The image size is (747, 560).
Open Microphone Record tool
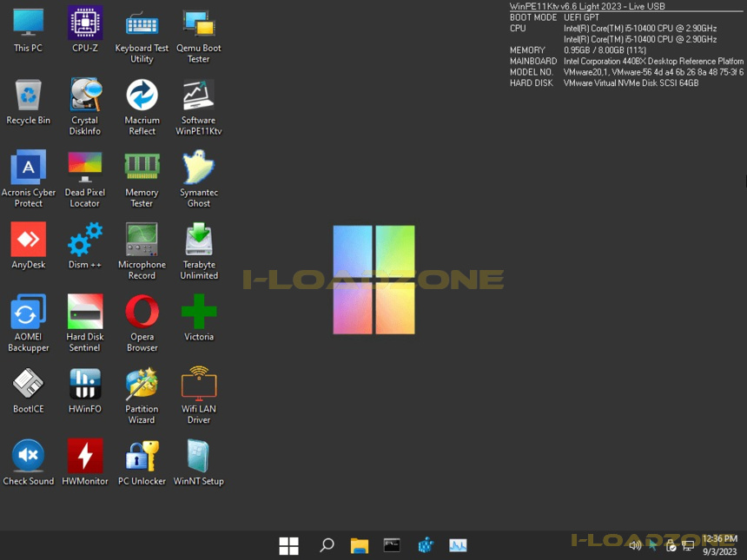click(x=142, y=252)
